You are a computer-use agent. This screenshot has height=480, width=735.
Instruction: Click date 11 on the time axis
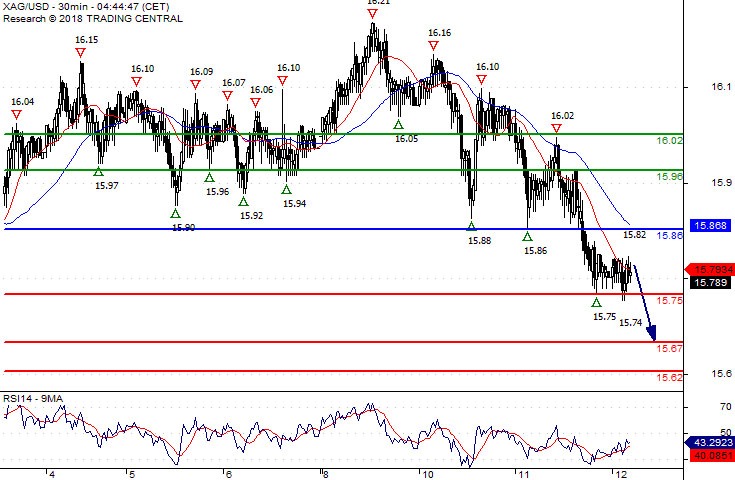point(524,475)
